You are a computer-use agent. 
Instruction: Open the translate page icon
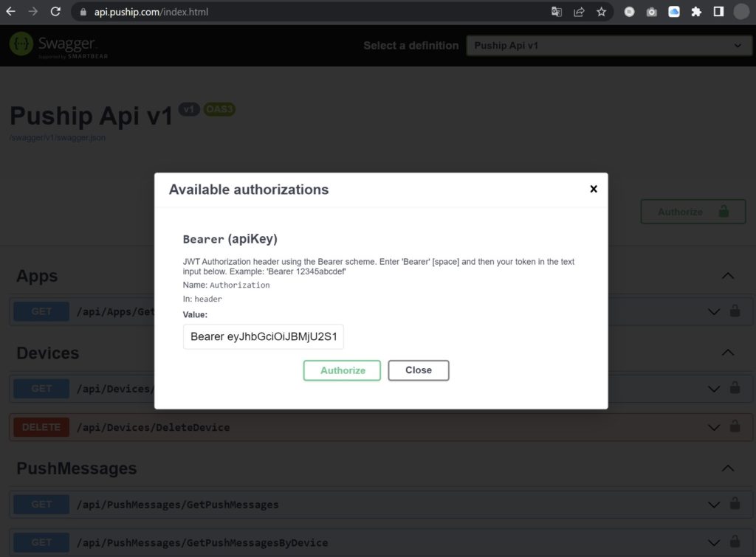tap(557, 12)
